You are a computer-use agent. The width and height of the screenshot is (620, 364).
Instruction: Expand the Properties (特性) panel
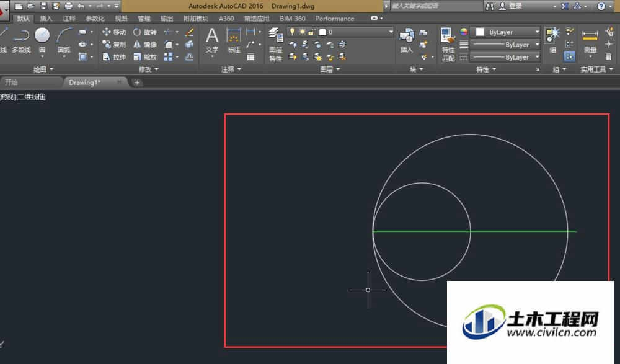point(486,69)
